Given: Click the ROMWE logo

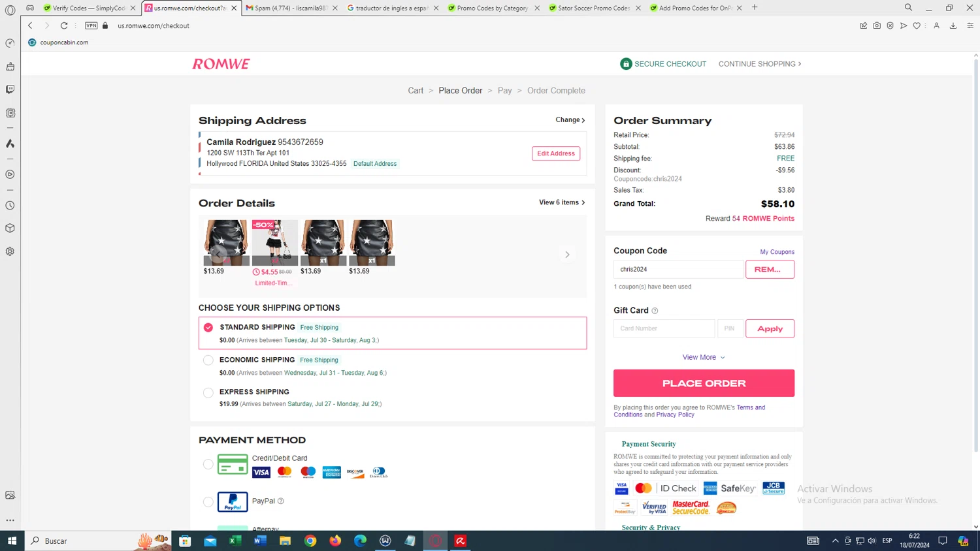Looking at the screenshot, I should tap(221, 64).
